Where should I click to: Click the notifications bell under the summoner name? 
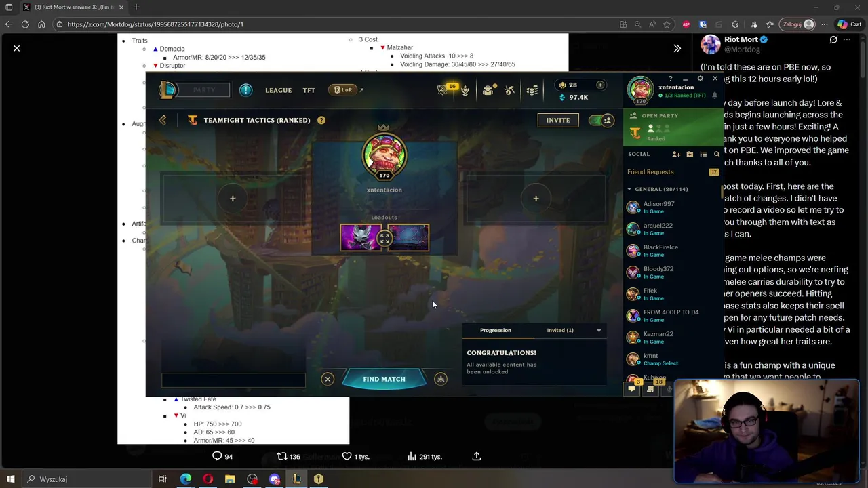pos(714,96)
